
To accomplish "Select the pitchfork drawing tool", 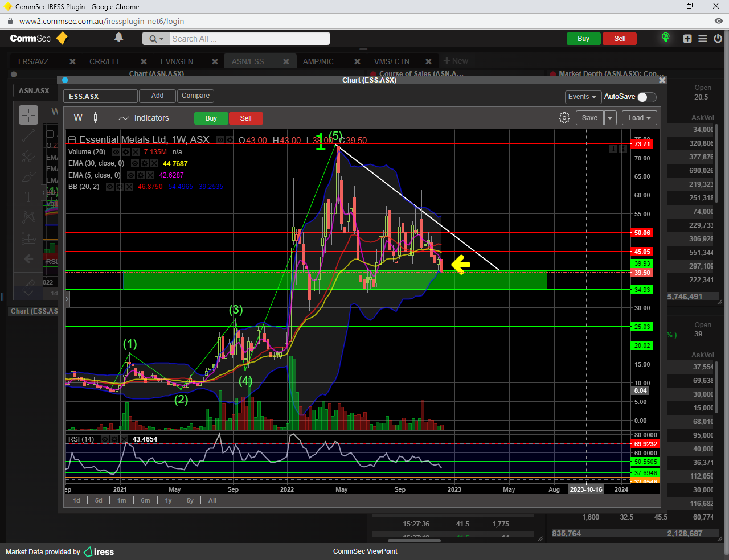I will click(x=28, y=156).
